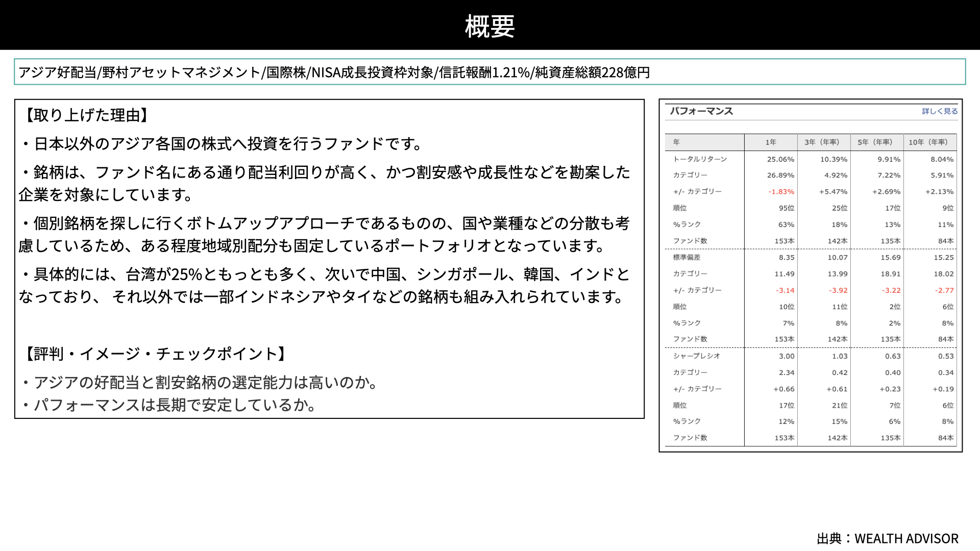Click the red -3.14 deviation difference value
This screenshot has height=551, width=980.
click(x=785, y=290)
